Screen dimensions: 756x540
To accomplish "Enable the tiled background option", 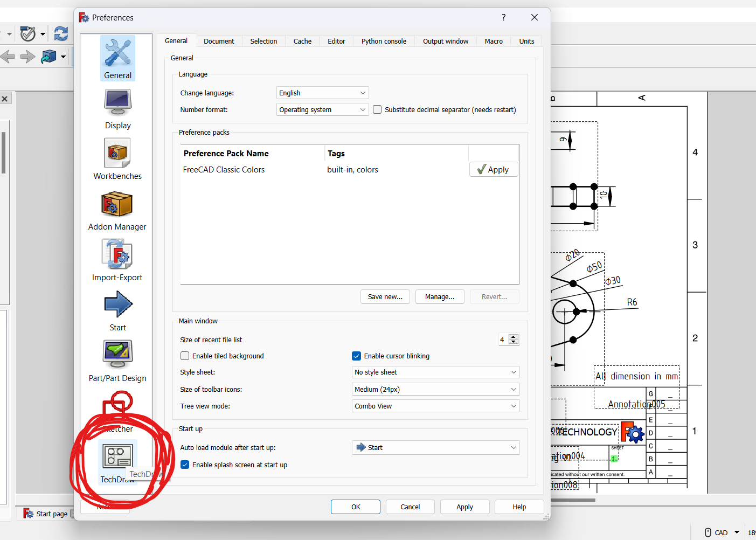I will click(x=185, y=356).
